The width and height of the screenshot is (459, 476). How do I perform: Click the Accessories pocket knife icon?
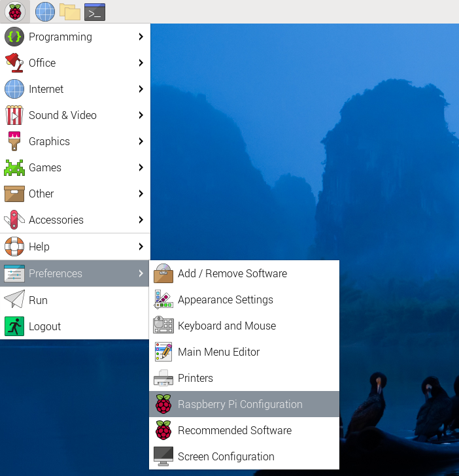coord(14,220)
